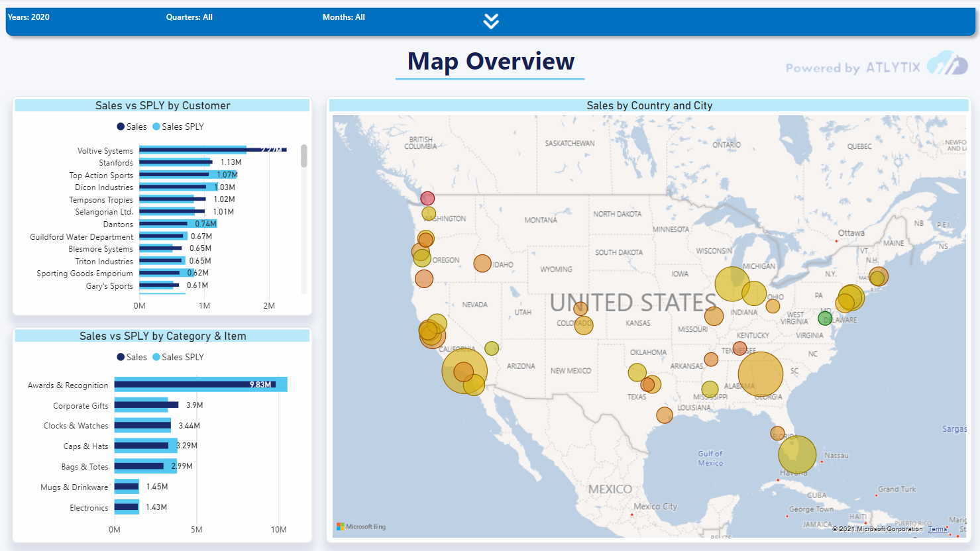This screenshot has width=980, height=551.
Task: Toggle the Sales legend dot in Customer chart
Action: [121, 126]
